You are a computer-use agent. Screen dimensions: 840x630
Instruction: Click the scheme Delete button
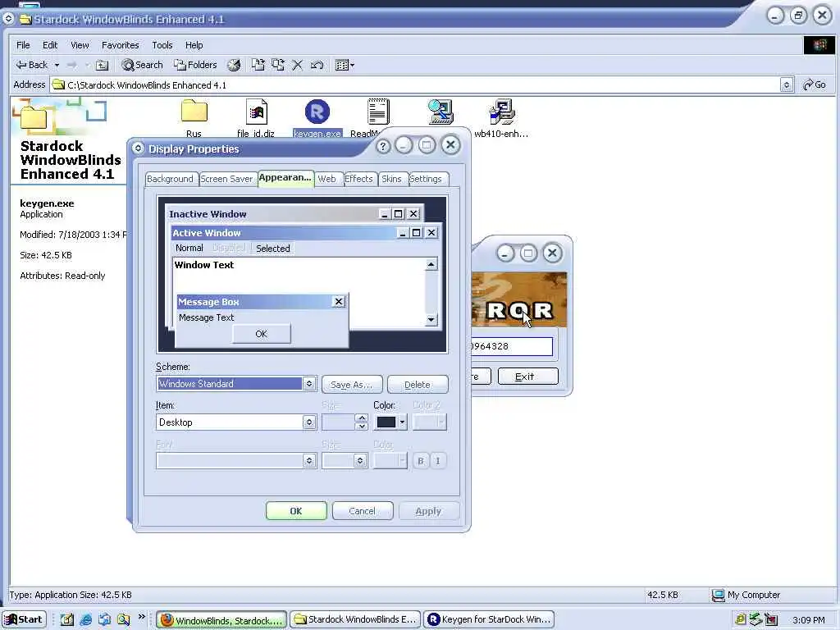click(x=418, y=385)
